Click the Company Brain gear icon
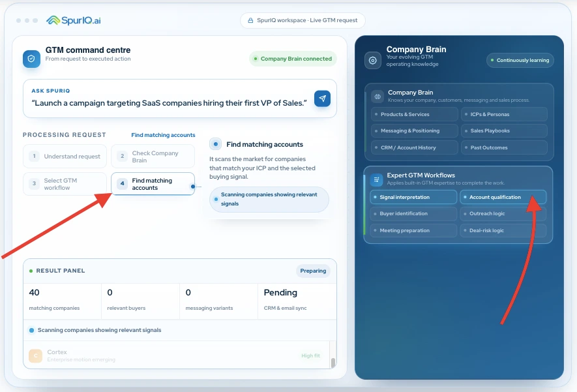 [372, 61]
